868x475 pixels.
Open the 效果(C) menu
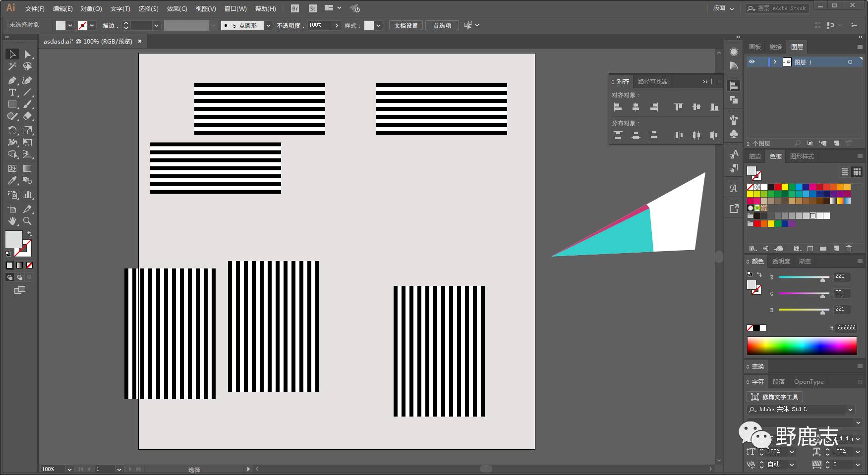(x=176, y=9)
